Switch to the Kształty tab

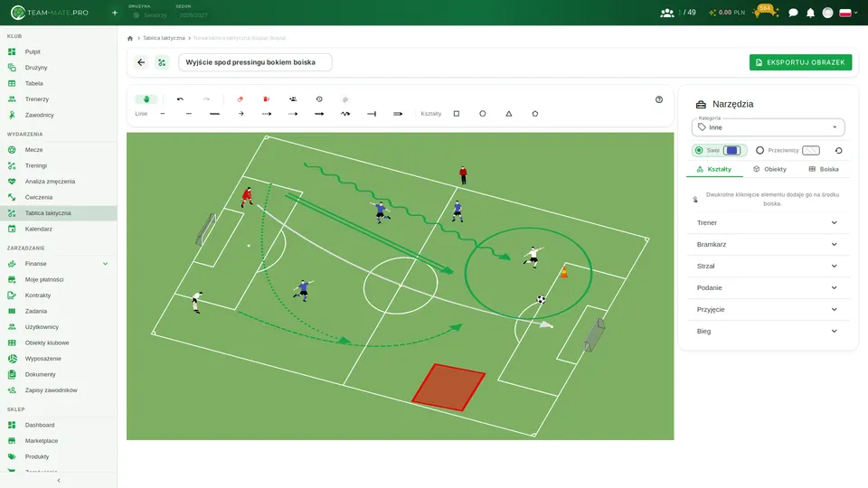coord(714,169)
